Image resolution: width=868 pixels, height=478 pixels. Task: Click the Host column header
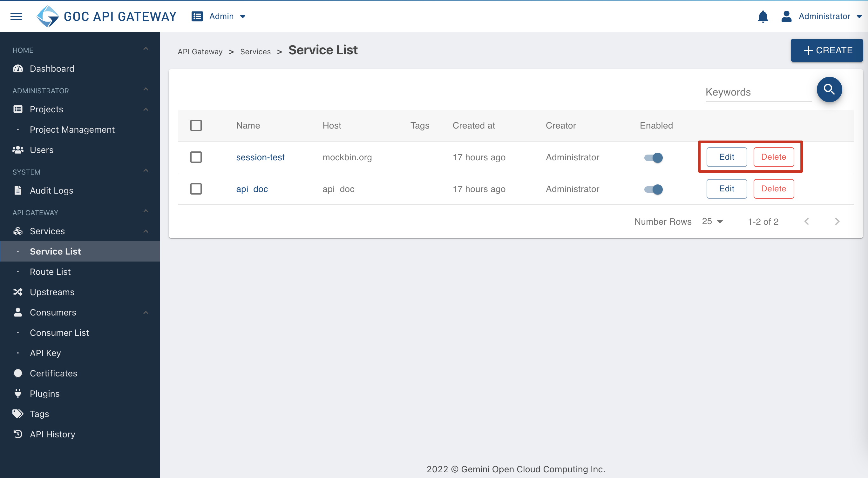pyautogui.click(x=332, y=126)
